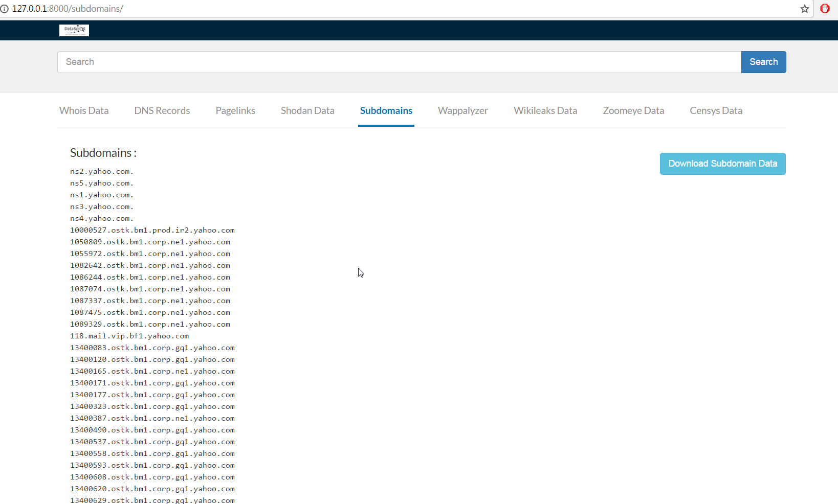The height and width of the screenshot is (504, 838).
Task: Select the Subdomains heading text
Action: click(103, 153)
